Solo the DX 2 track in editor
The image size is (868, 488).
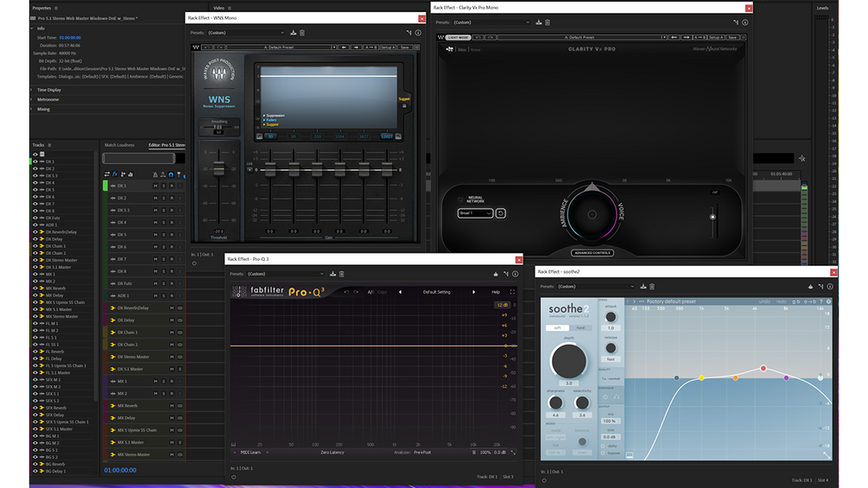[x=164, y=198]
